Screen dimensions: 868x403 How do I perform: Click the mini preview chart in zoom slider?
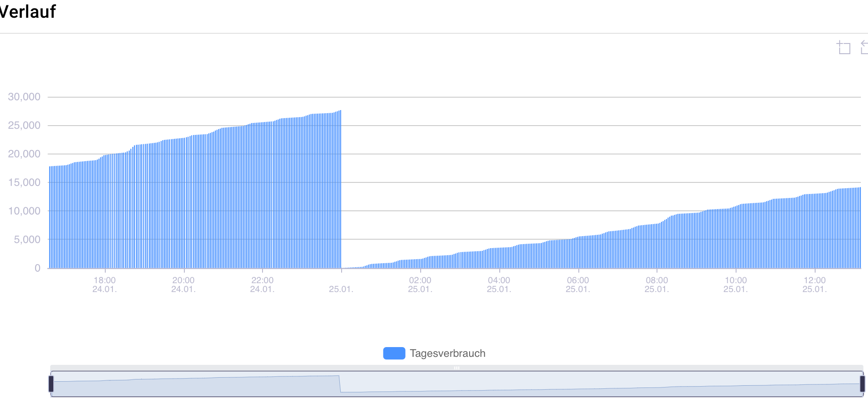click(x=457, y=384)
